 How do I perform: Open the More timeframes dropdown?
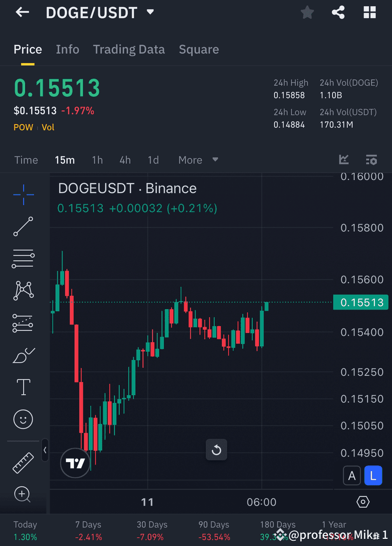point(197,160)
